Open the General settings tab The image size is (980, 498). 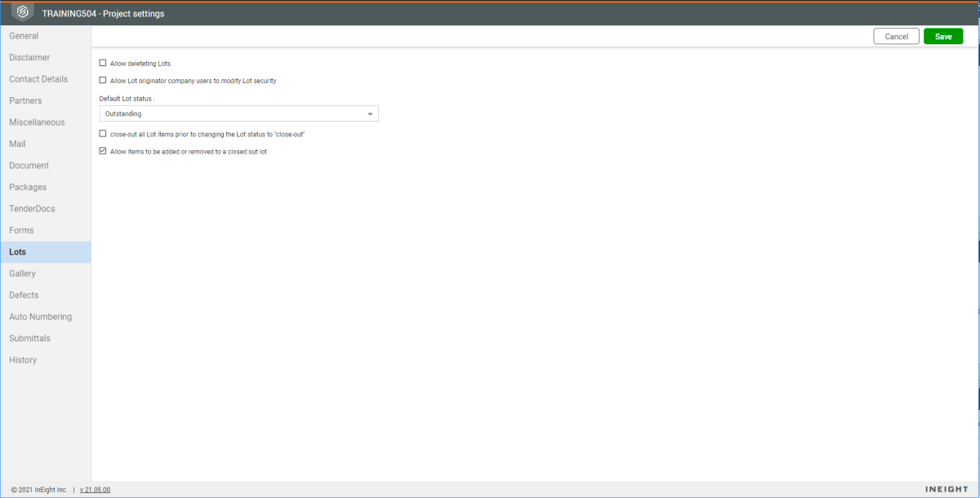(x=46, y=36)
